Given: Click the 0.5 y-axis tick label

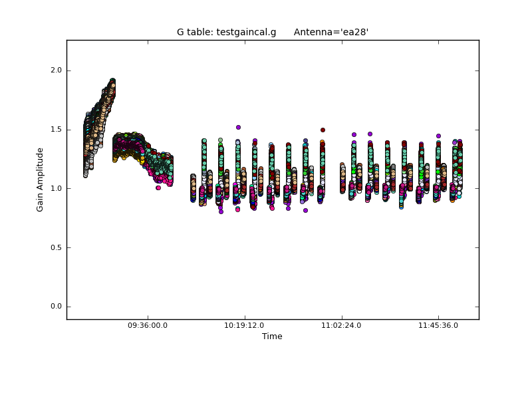Looking at the screenshot, I should point(56,247).
